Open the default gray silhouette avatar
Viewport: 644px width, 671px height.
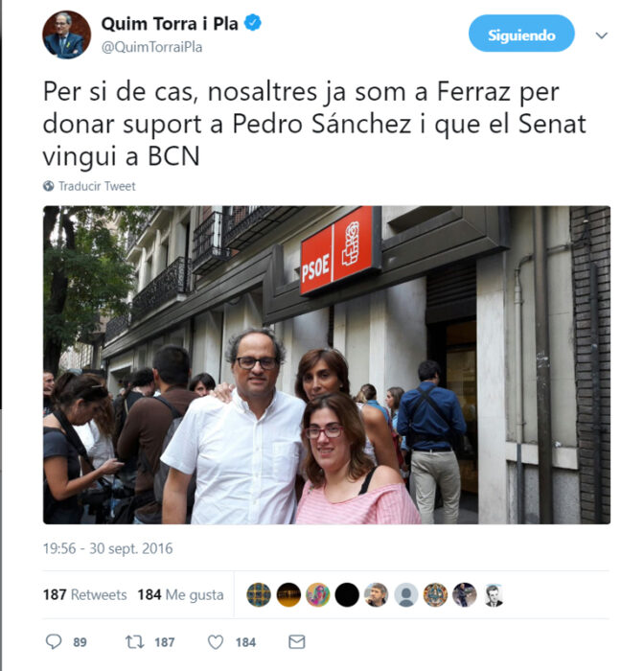coord(405,595)
